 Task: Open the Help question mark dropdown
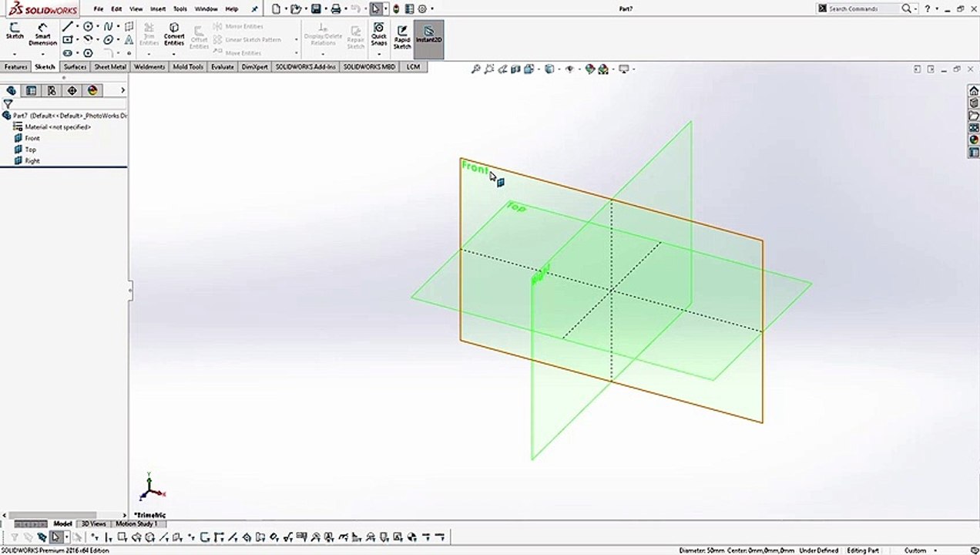click(x=937, y=8)
